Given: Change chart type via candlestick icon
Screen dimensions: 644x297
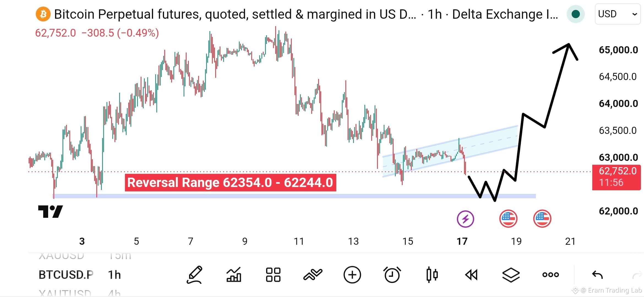Looking at the screenshot, I should coord(432,275).
